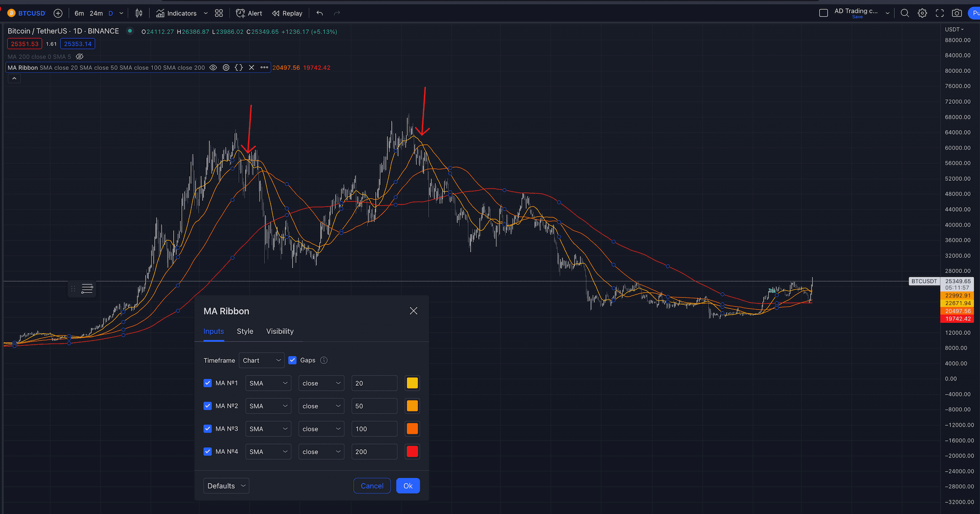
Task: Open the Indicators menu
Action: click(177, 13)
